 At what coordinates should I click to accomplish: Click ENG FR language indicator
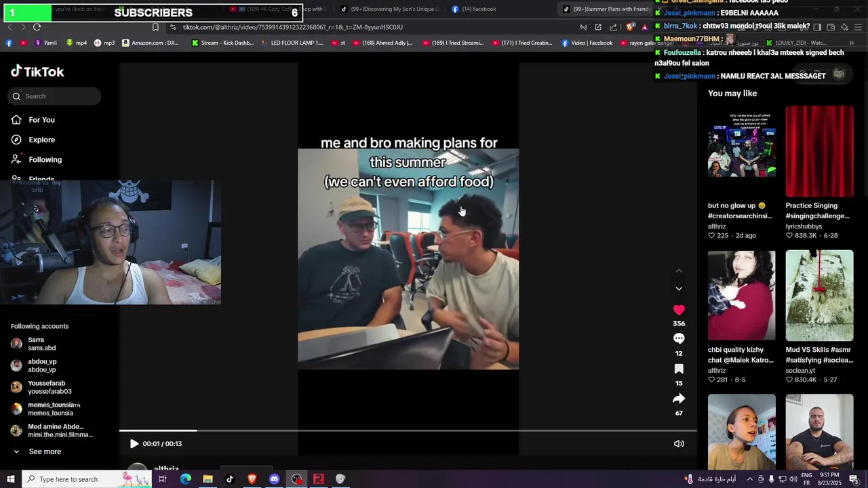(807, 479)
